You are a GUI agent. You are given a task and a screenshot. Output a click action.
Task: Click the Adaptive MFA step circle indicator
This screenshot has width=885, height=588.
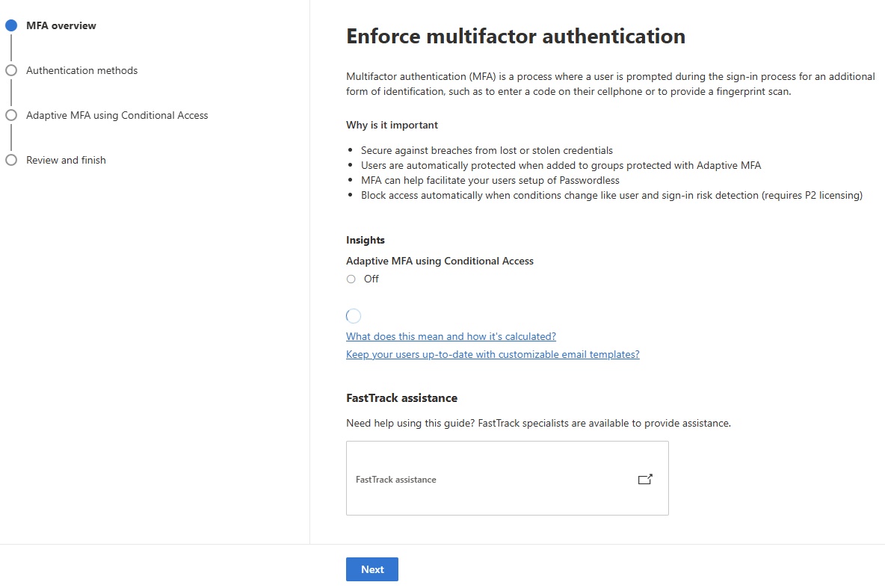10,115
